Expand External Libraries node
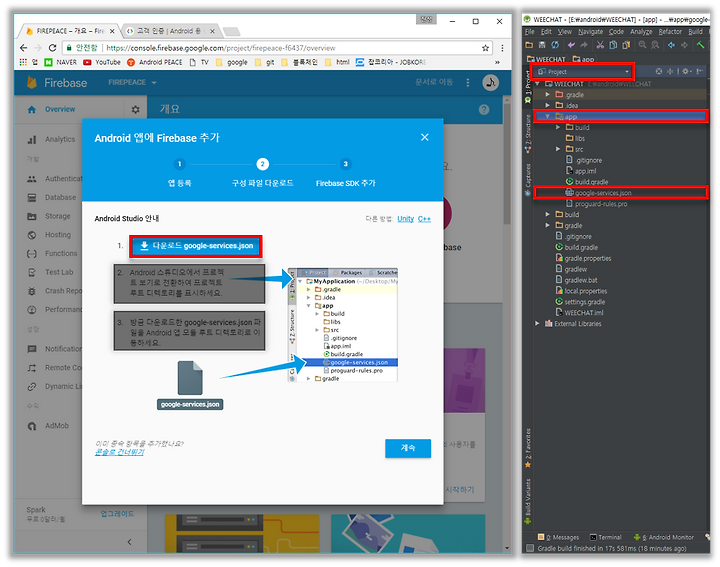This screenshot has width=720, height=567. [x=537, y=324]
